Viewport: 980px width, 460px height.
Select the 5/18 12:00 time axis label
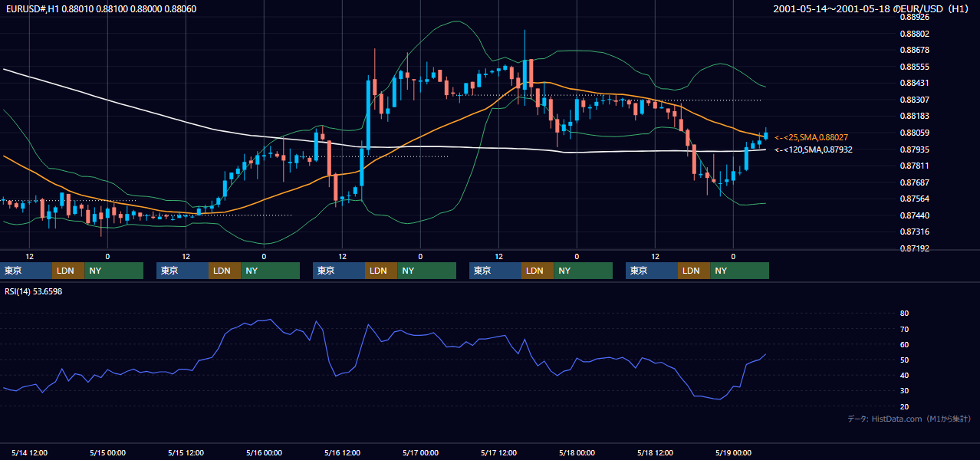[x=655, y=452]
